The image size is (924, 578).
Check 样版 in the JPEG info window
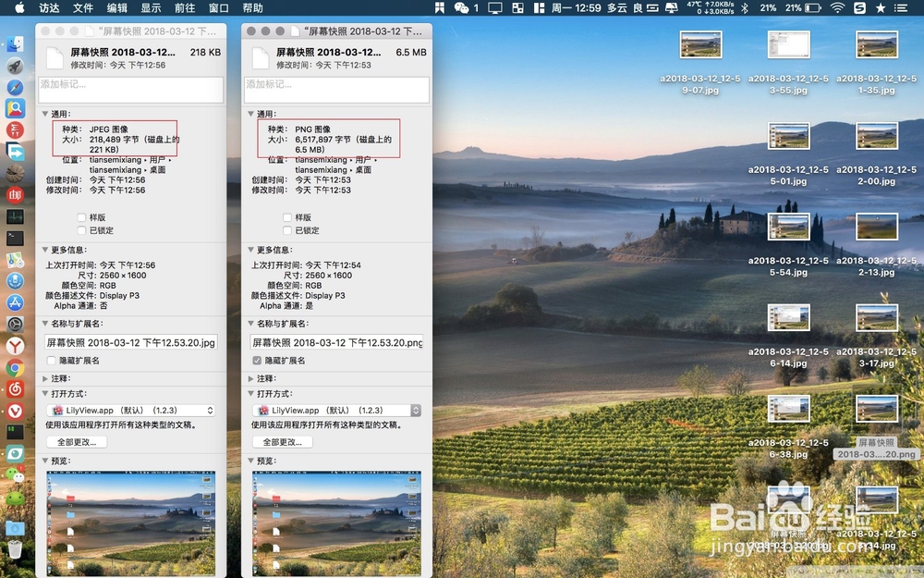pos(81,217)
